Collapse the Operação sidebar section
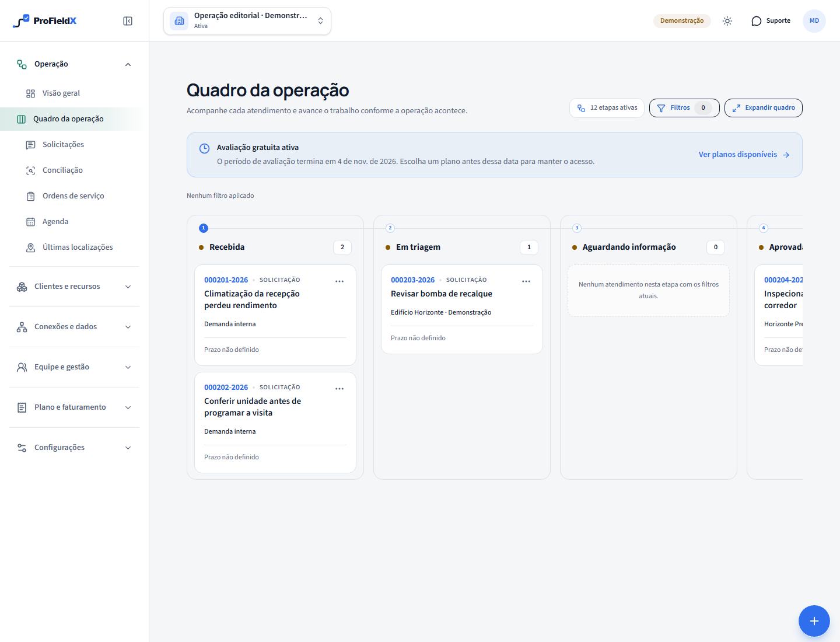This screenshot has height=642, width=840. click(75, 64)
